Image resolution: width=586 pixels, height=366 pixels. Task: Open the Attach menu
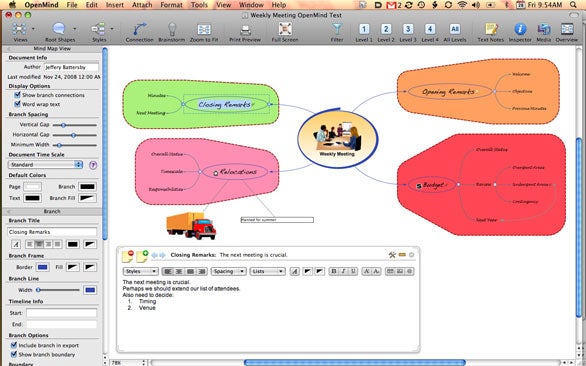click(x=142, y=5)
